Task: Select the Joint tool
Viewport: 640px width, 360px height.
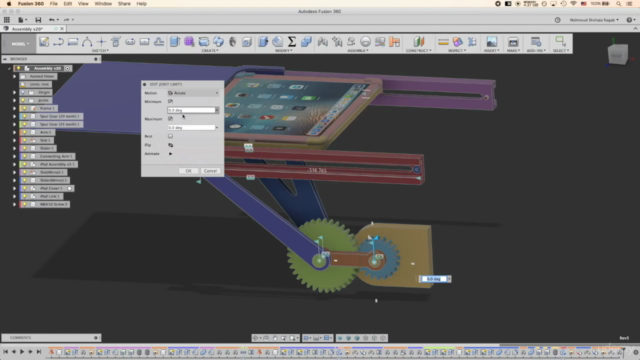Action: tap(337, 42)
